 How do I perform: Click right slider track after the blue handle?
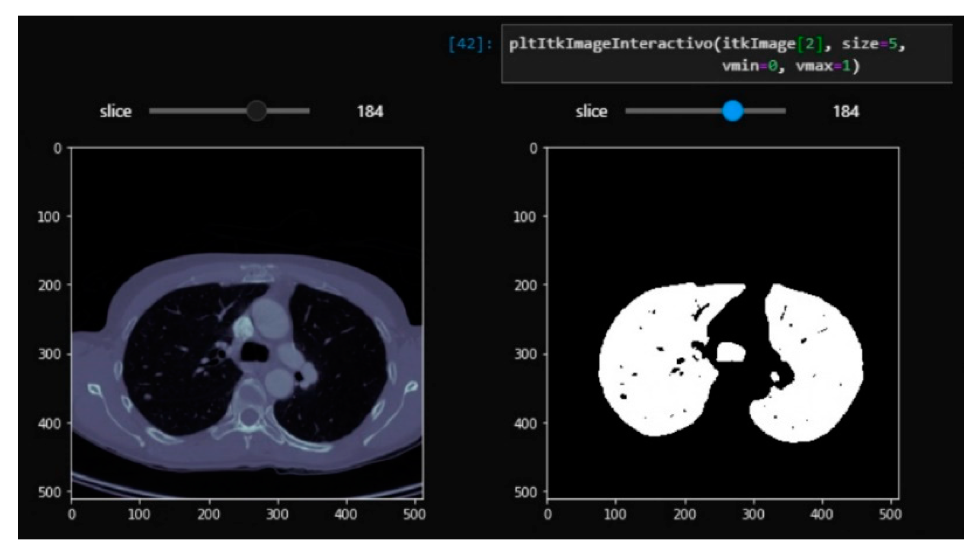(765, 111)
